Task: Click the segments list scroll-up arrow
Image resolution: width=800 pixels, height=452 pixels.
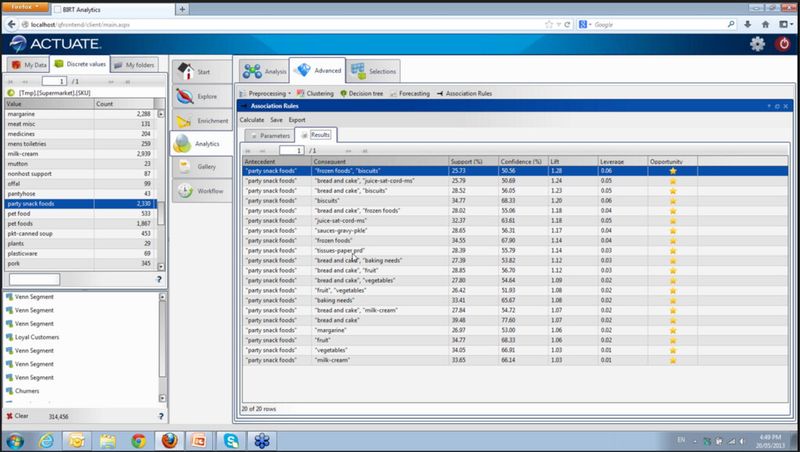Action: 162,296
